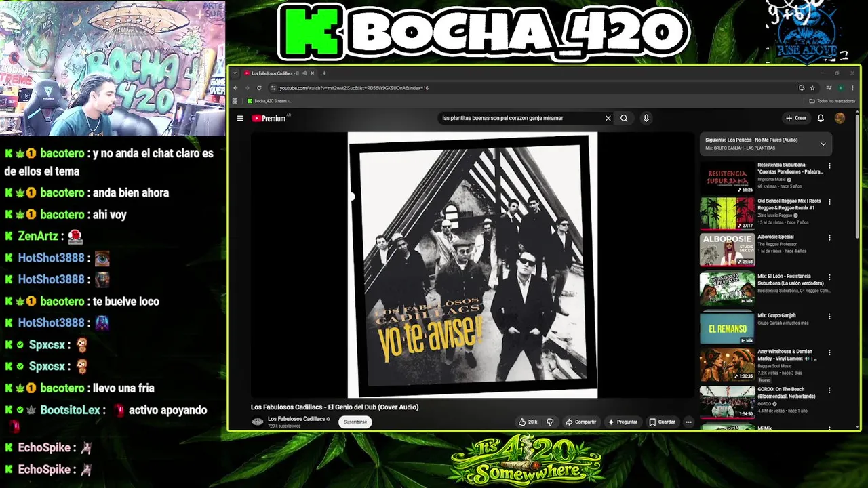Open the Bocha_420 Stream bookmark
868x488 pixels.
tap(270, 101)
